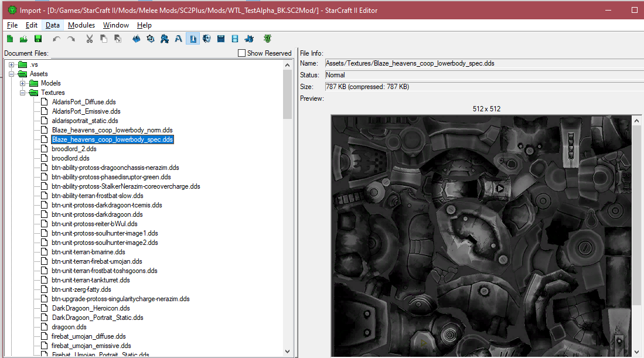Click the green Save icon

38,39
